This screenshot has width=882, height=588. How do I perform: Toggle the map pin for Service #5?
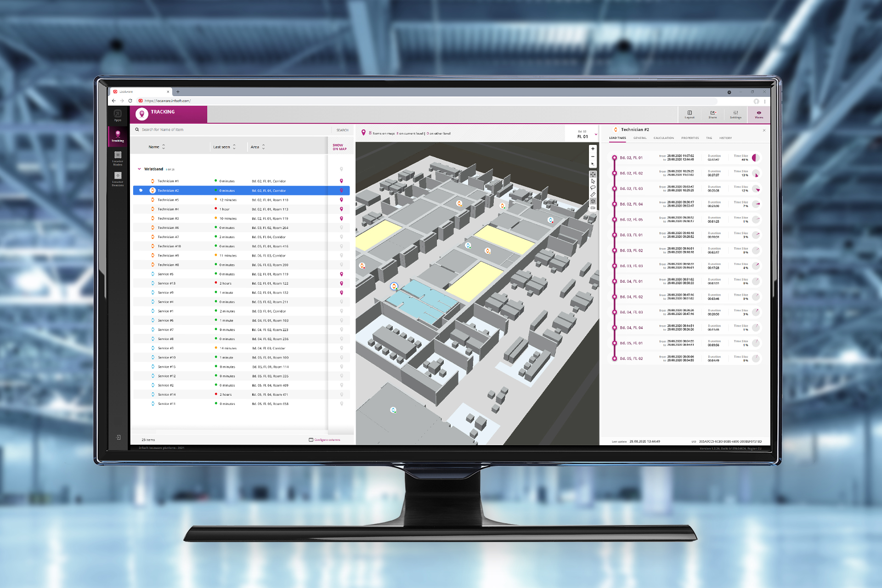tap(341, 274)
